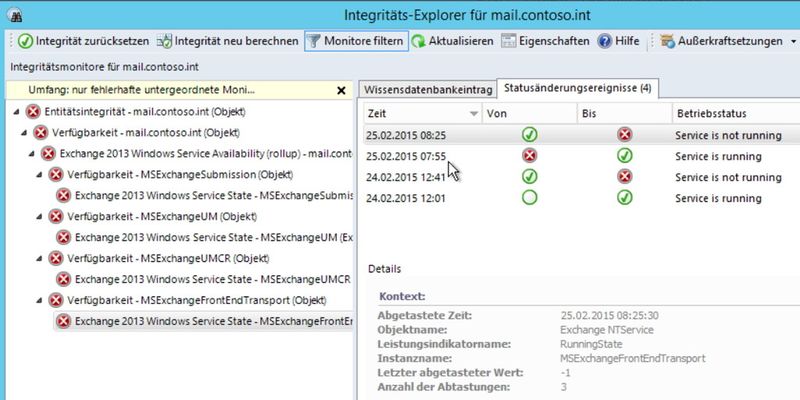Select event row 24.02.2015 12:41
This screenshot has width=800, height=400.
(x=582, y=177)
